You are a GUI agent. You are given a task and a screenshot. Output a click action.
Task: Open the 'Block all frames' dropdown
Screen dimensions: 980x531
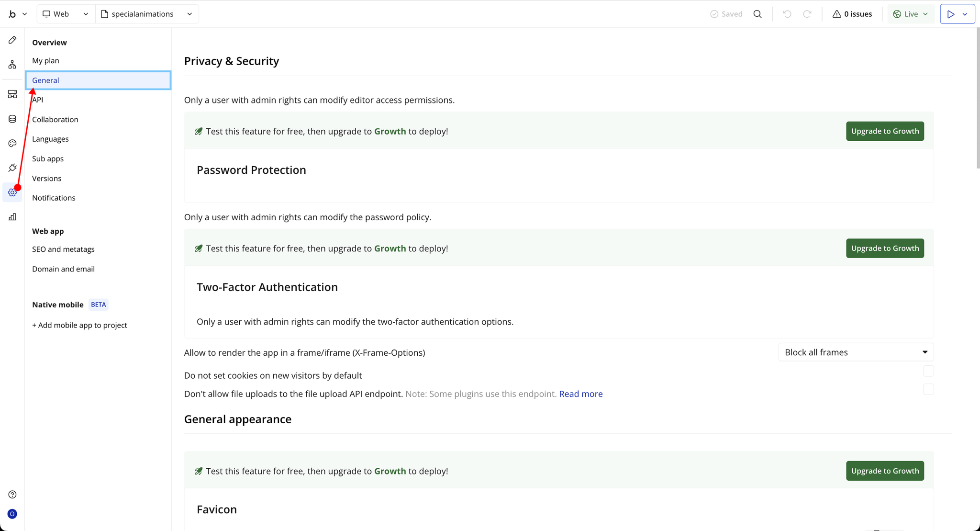(x=856, y=352)
